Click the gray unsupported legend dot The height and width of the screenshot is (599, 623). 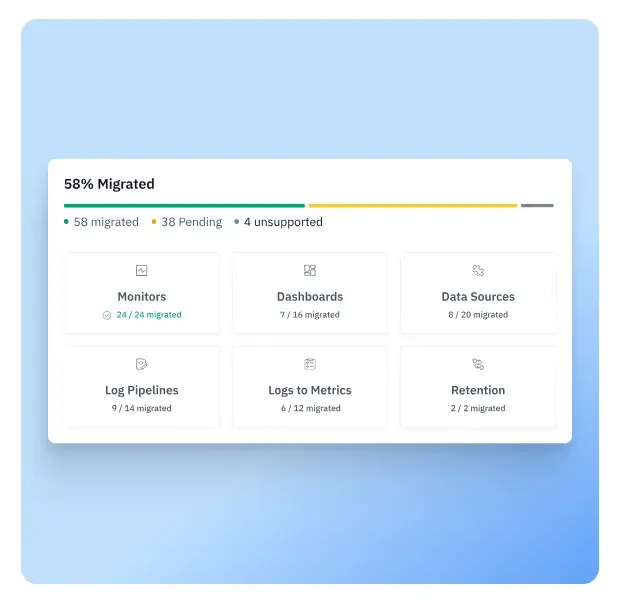[x=237, y=222]
